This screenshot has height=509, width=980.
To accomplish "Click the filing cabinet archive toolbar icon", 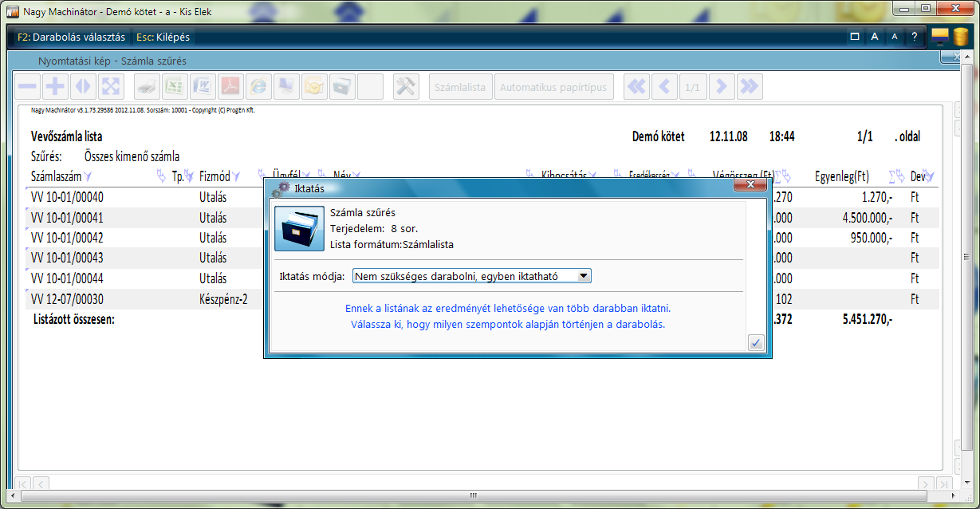I will point(342,87).
